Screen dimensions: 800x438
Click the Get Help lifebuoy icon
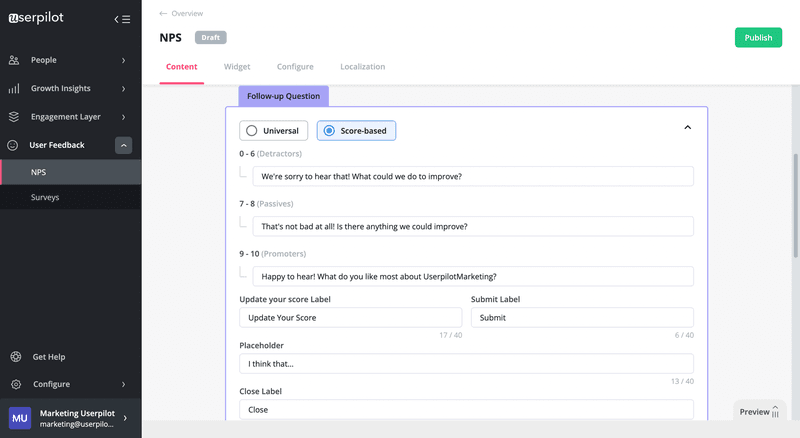16,357
